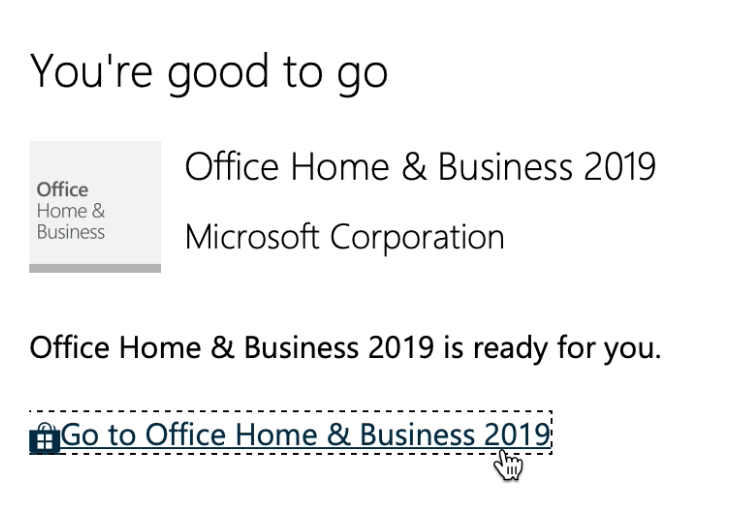
Task: Click 'Business' text inside the product tile image
Action: 71,232
